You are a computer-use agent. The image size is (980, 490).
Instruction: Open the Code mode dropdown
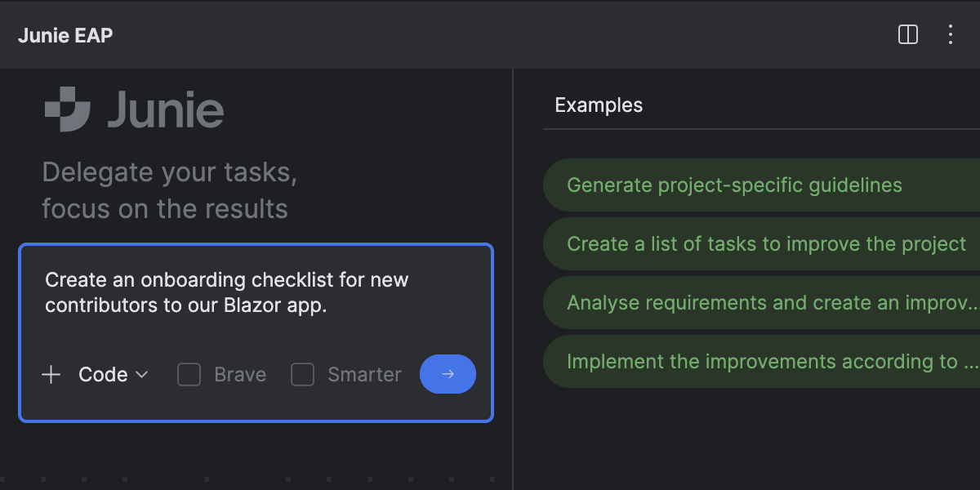[103, 375]
